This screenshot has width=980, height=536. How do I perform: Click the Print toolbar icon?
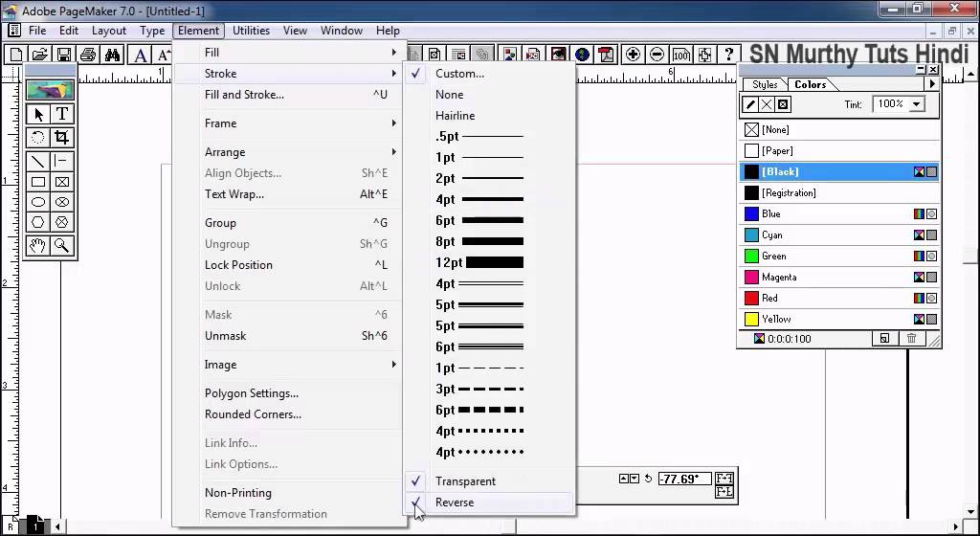[x=87, y=55]
